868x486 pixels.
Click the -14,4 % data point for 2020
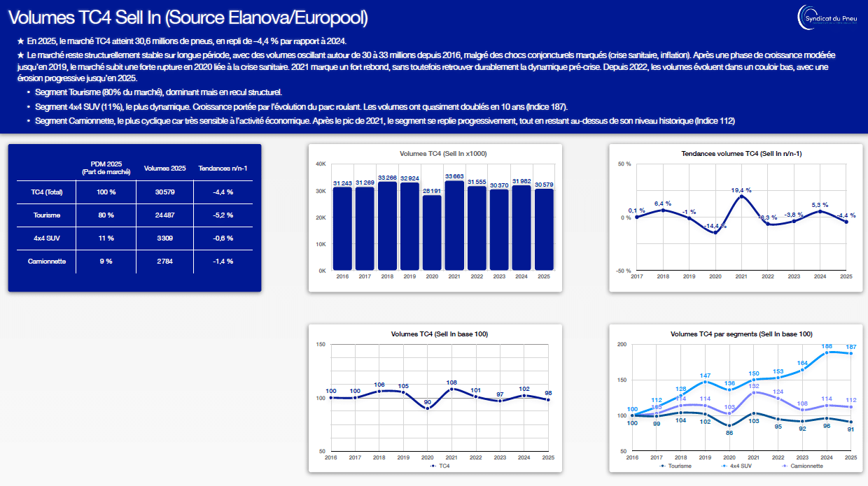pos(715,232)
